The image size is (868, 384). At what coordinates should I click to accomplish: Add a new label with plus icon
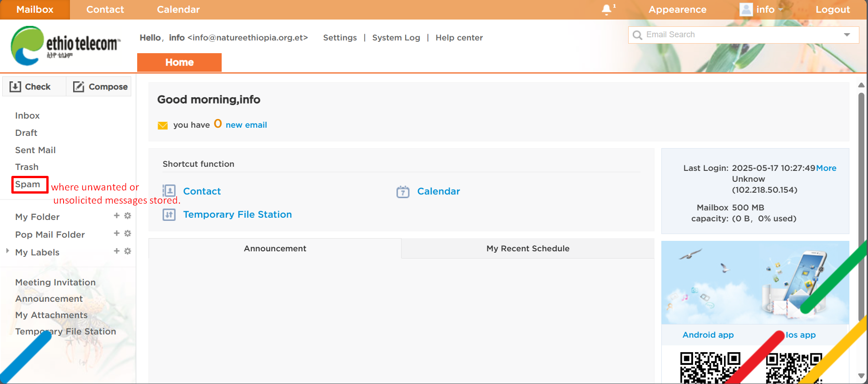click(x=117, y=251)
